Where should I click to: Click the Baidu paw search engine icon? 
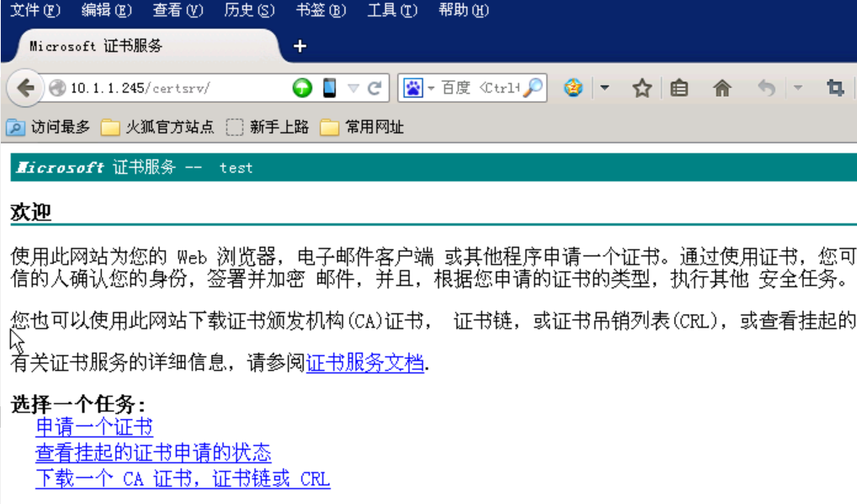[x=413, y=88]
